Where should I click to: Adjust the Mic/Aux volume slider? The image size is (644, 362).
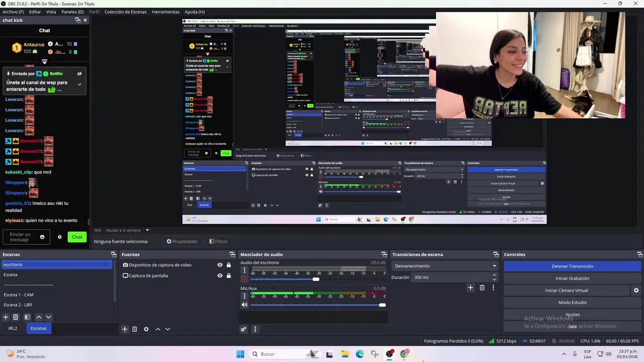(x=382, y=305)
